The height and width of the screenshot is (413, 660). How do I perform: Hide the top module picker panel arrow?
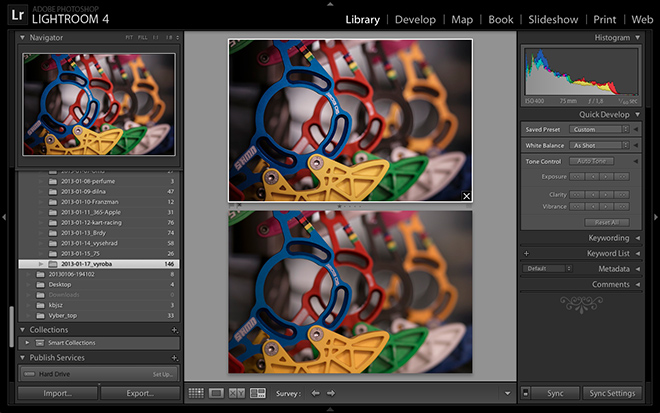[330, 4]
